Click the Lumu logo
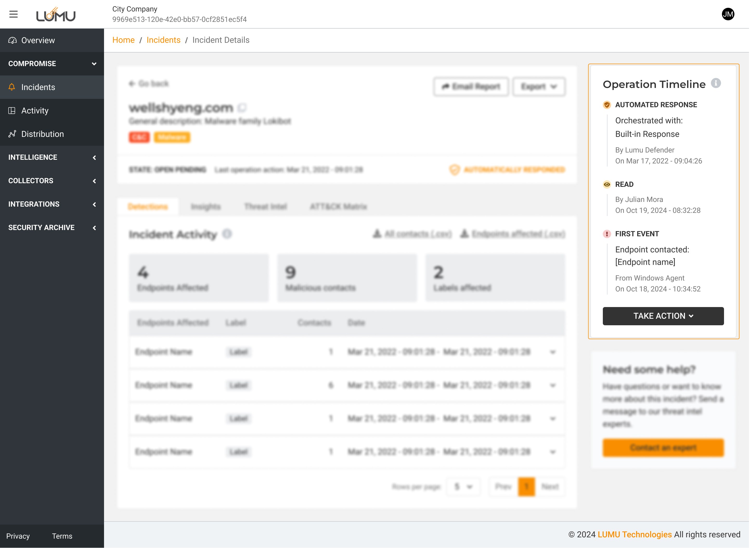Image resolution: width=756 pixels, height=548 pixels. pyautogui.click(x=56, y=15)
